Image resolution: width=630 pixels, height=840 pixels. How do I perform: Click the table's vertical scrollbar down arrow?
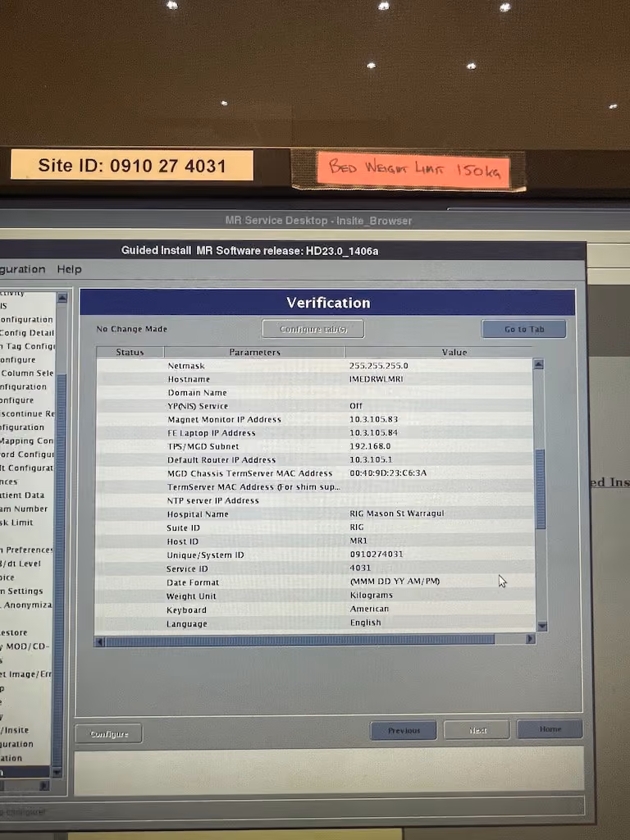(x=541, y=626)
